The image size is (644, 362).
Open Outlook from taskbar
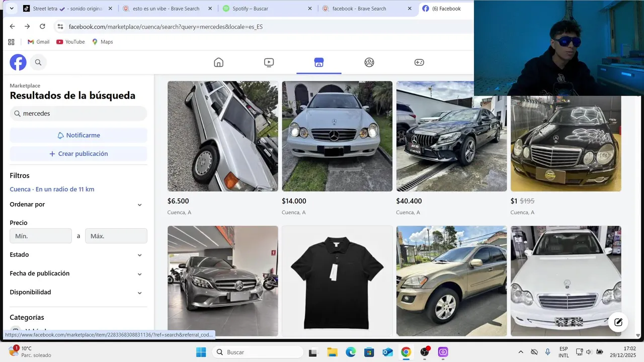pyautogui.click(x=387, y=352)
